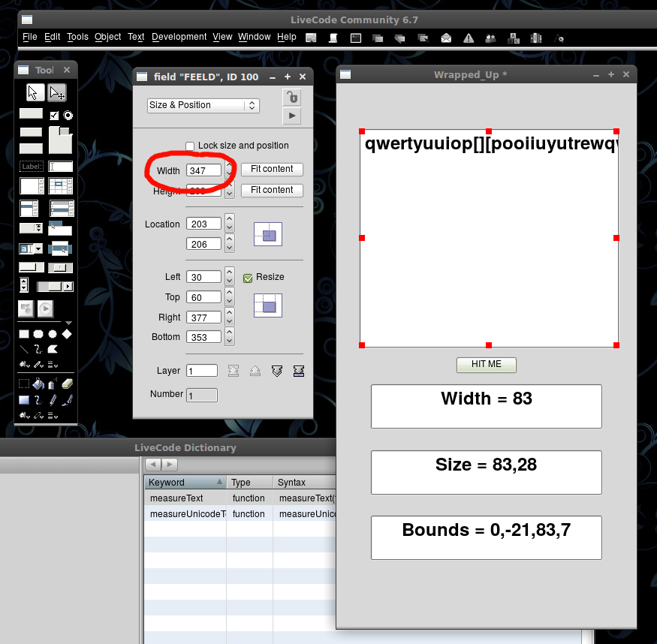Open Sample Stacks people toolbar icon

click(490, 38)
